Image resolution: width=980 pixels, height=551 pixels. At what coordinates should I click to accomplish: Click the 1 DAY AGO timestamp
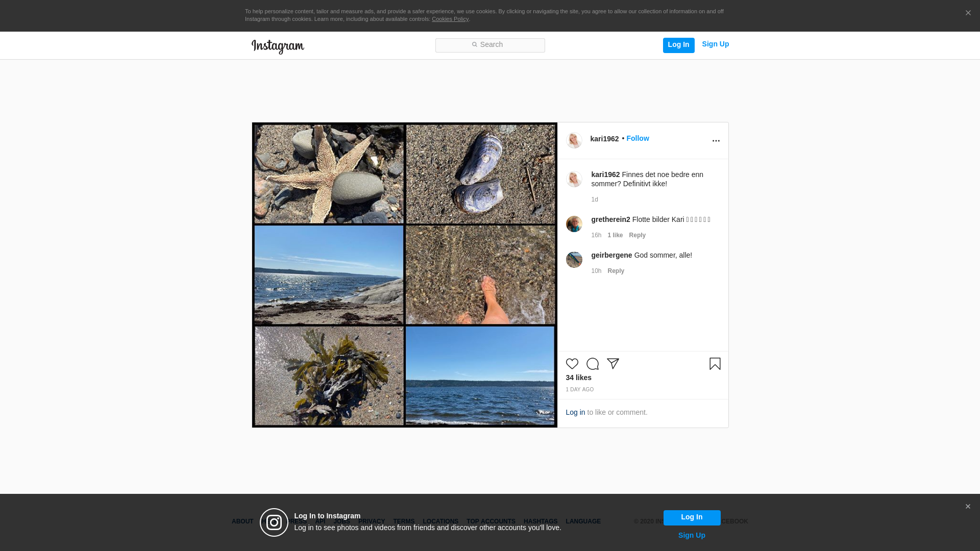[x=579, y=390]
